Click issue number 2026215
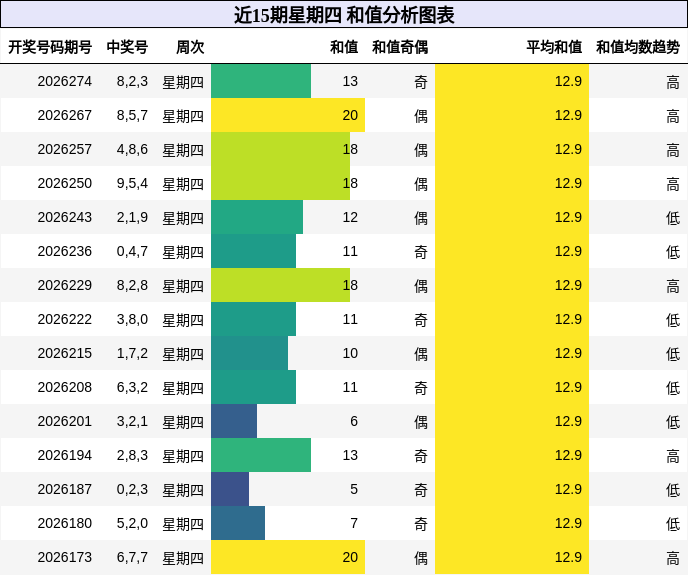 (64, 353)
